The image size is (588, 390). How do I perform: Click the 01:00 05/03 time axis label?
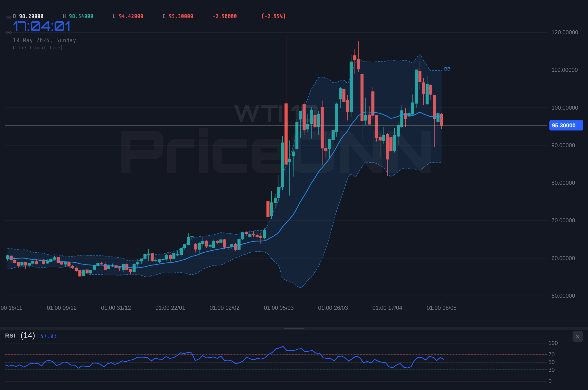(279, 308)
